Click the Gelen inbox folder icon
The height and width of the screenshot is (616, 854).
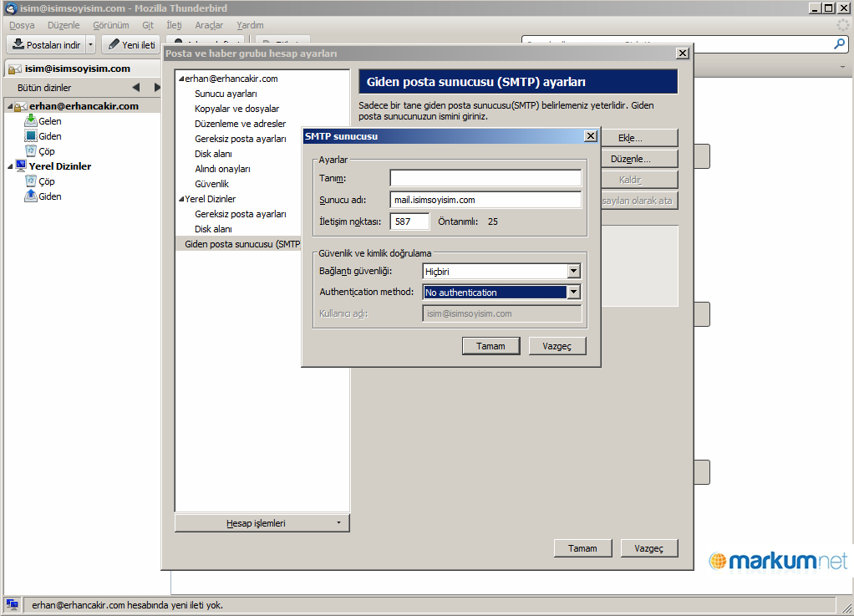[x=31, y=121]
